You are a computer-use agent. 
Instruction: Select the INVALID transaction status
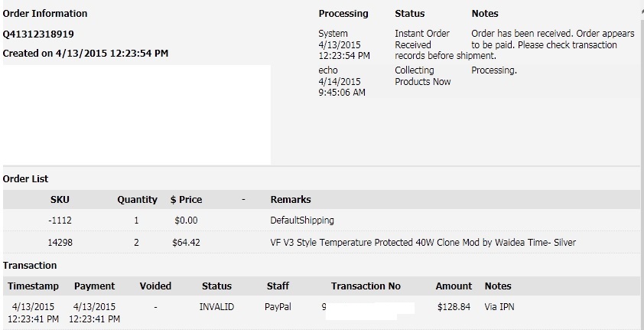216,307
